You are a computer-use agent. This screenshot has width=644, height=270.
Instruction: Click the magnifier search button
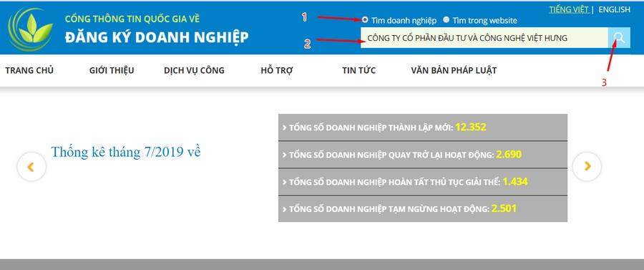(620, 38)
